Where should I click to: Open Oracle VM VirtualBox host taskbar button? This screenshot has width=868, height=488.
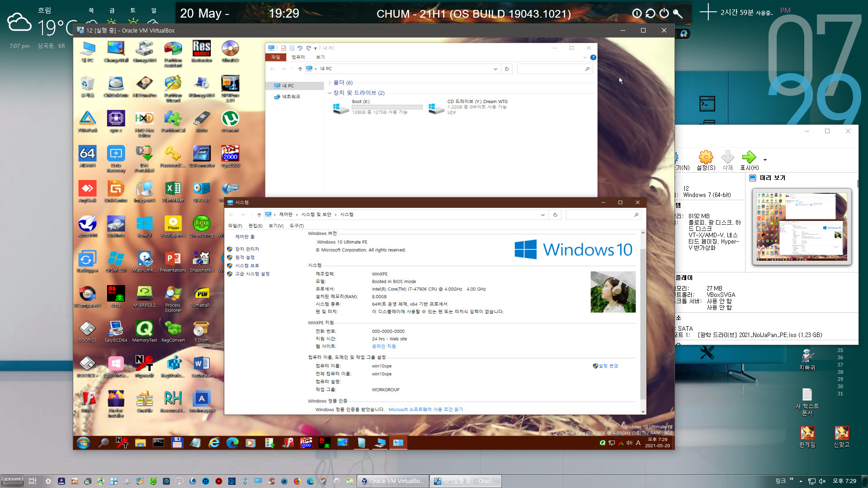coord(393,481)
